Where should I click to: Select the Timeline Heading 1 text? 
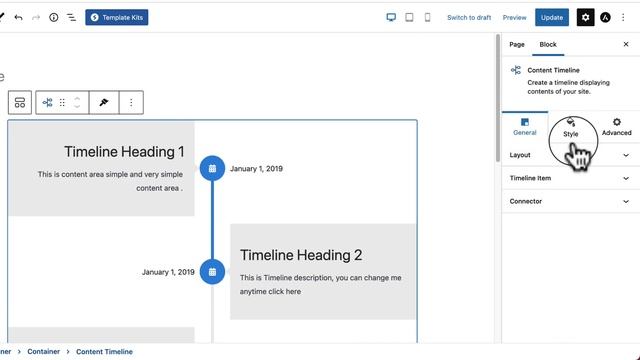tap(124, 152)
